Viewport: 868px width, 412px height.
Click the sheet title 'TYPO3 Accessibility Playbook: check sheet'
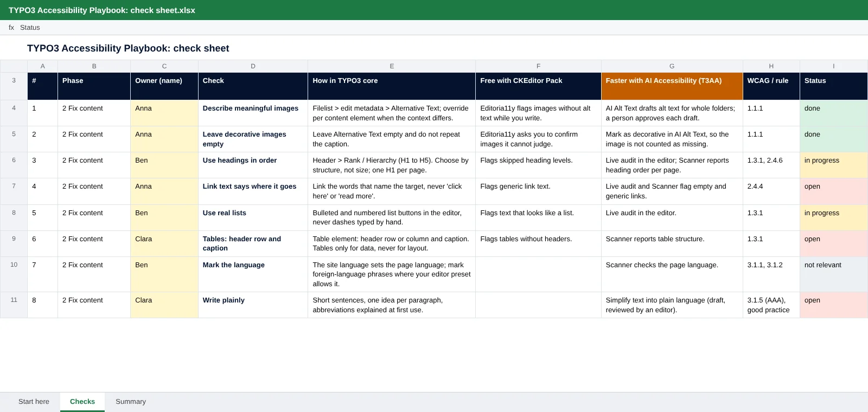[x=128, y=48]
